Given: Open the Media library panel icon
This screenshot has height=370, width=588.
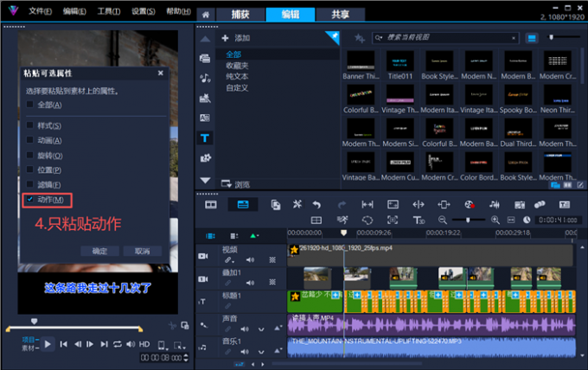Looking at the screenshot, I should pyautogui.click(x=205, y=58).
